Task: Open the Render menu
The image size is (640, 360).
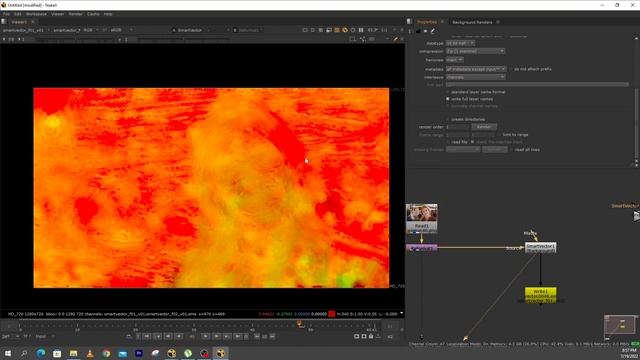Action: click(x=76, y=14)
